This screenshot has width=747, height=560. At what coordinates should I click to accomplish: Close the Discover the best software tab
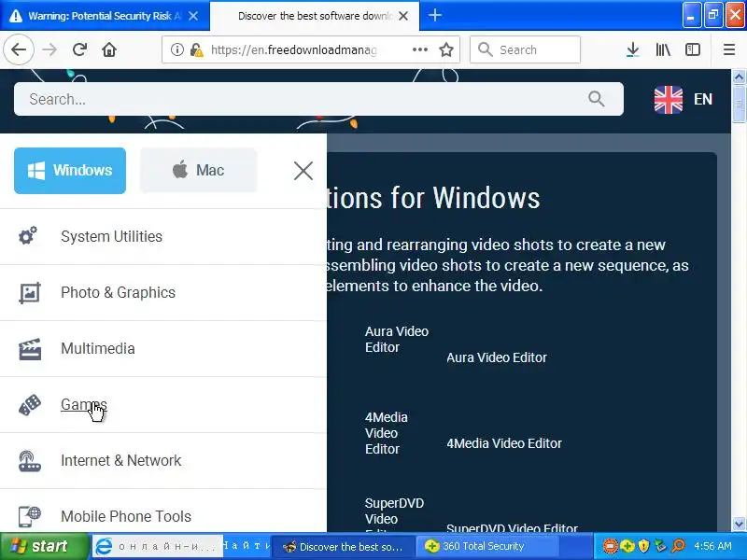(x=403, y=16)
